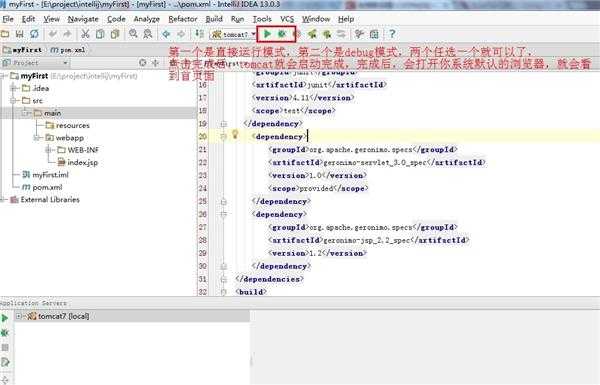Click the geronimo-servlet_3.0_spec artifactId text
Image resolution: width=600 pixels, height=385 pixels.
coord(375,163)
